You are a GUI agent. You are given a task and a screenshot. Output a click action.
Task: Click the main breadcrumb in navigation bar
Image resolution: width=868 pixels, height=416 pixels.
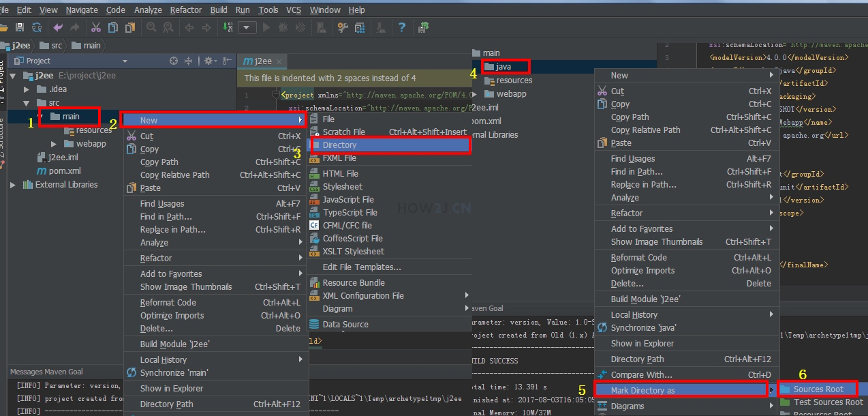pos(87,46)
